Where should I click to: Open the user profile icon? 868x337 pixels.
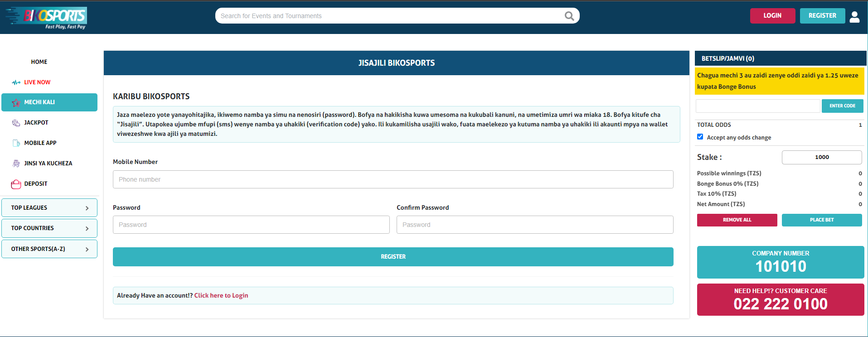[x=854, y=17]
